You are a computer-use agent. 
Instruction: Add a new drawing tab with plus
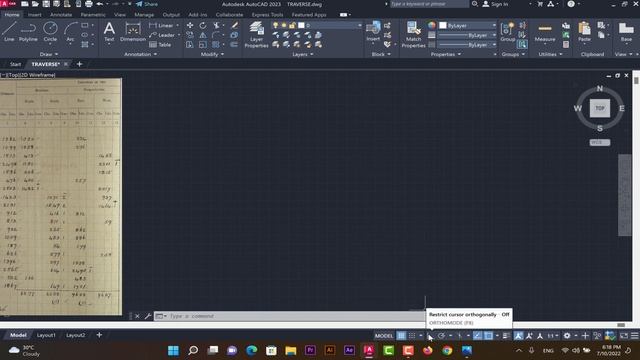(x=79, y=64)
